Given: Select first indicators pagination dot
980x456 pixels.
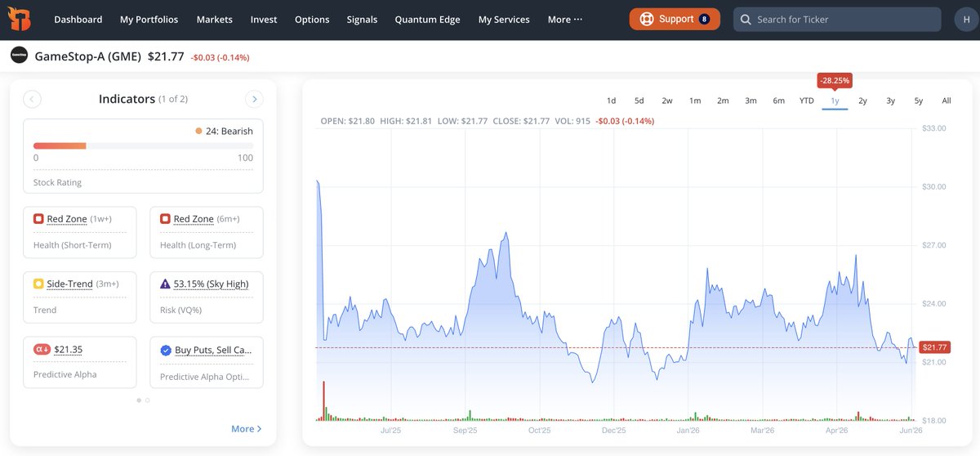Looking at the screenshot, I should point(139,400).
